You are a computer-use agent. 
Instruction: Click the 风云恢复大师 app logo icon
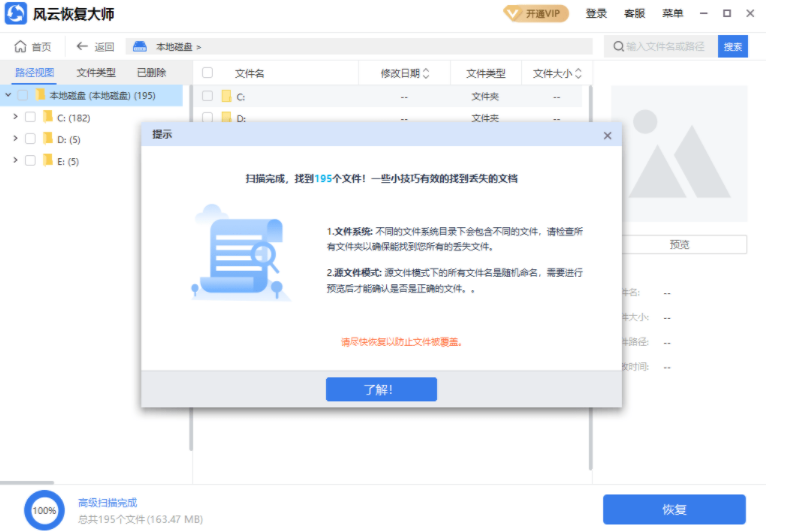pos(16,13)
